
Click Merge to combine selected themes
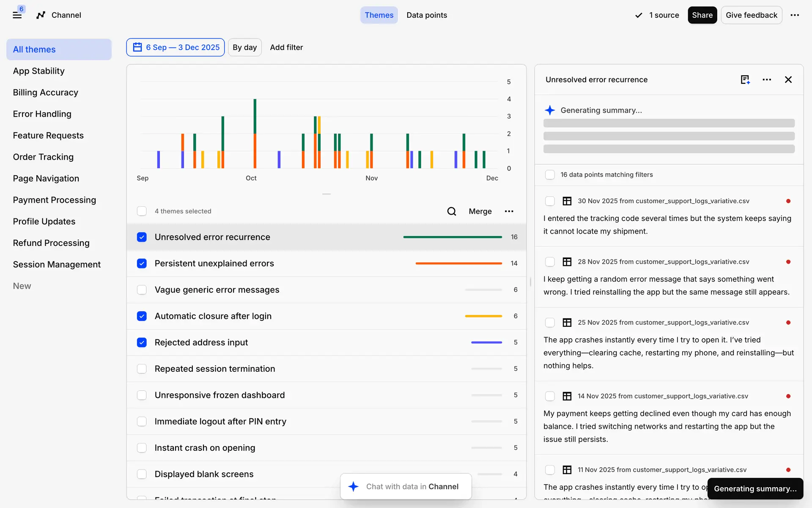tap(480, 211)
